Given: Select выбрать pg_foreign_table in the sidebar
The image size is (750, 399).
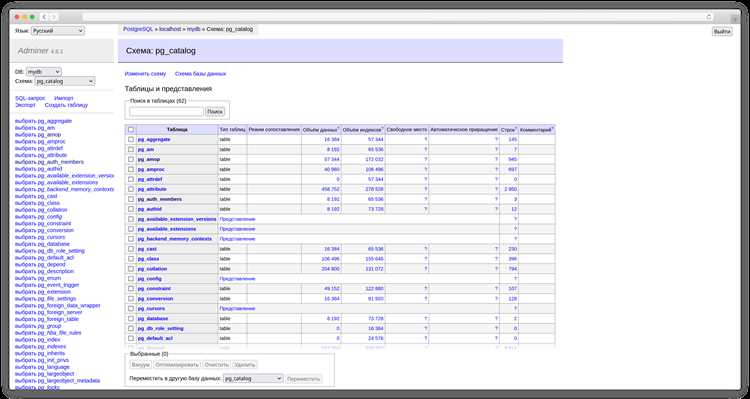Looking at the screenshot, I should tap(47, 319).
